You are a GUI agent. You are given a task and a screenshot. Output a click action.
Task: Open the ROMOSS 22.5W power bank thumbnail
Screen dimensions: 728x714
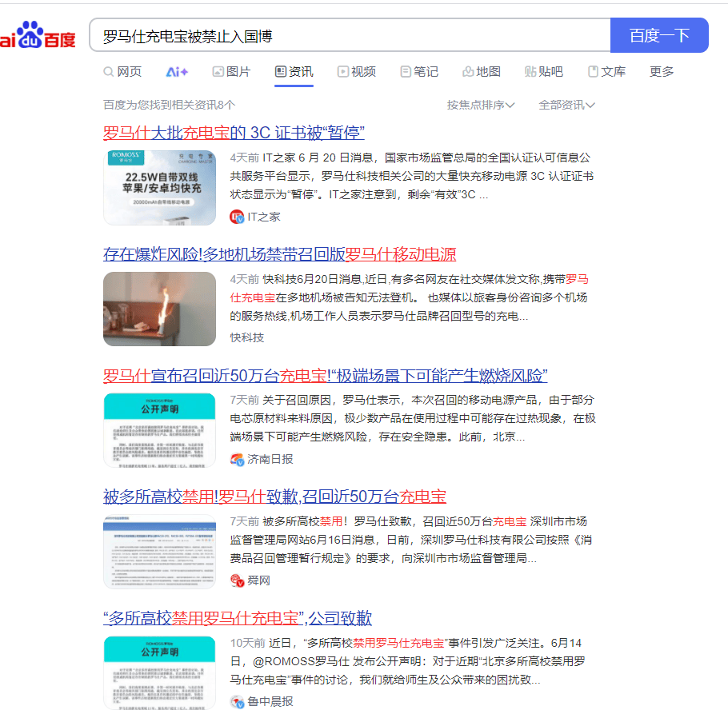tap(160, 187)
